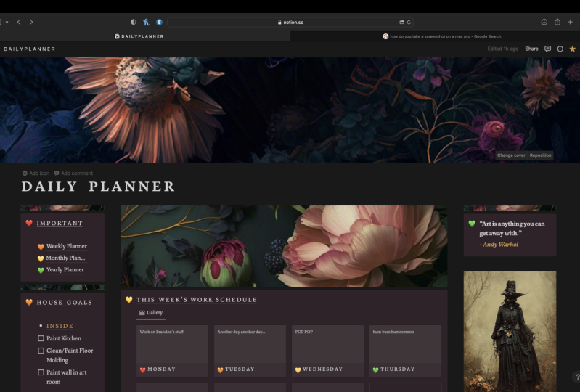The width and height of the screenshot is (580, 392).
Task: Click orange heart icon on TUESDAY card
Action: tap(221, 369)
